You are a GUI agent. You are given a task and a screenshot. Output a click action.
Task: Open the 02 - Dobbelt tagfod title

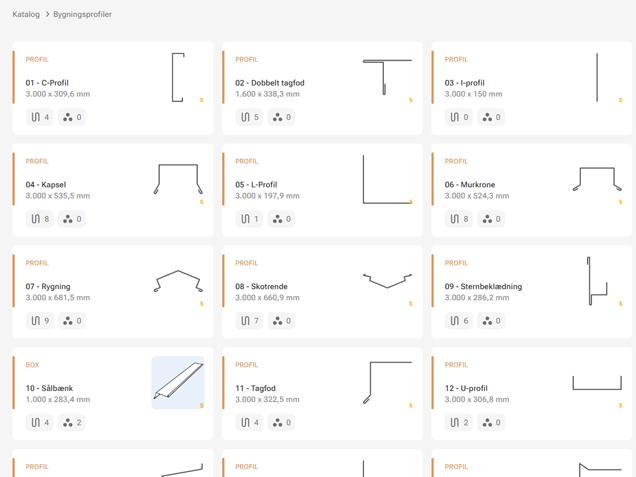point(270,83)
